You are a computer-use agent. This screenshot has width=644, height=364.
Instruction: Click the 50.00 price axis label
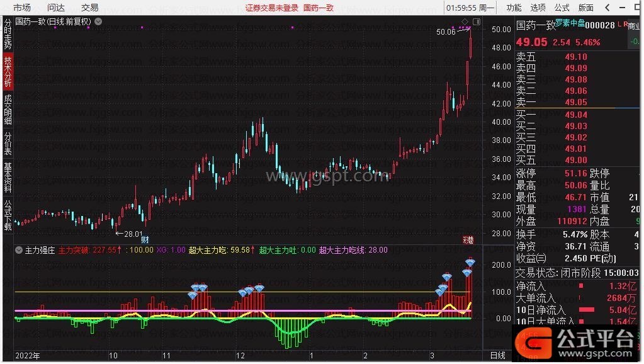pos(502,29)
